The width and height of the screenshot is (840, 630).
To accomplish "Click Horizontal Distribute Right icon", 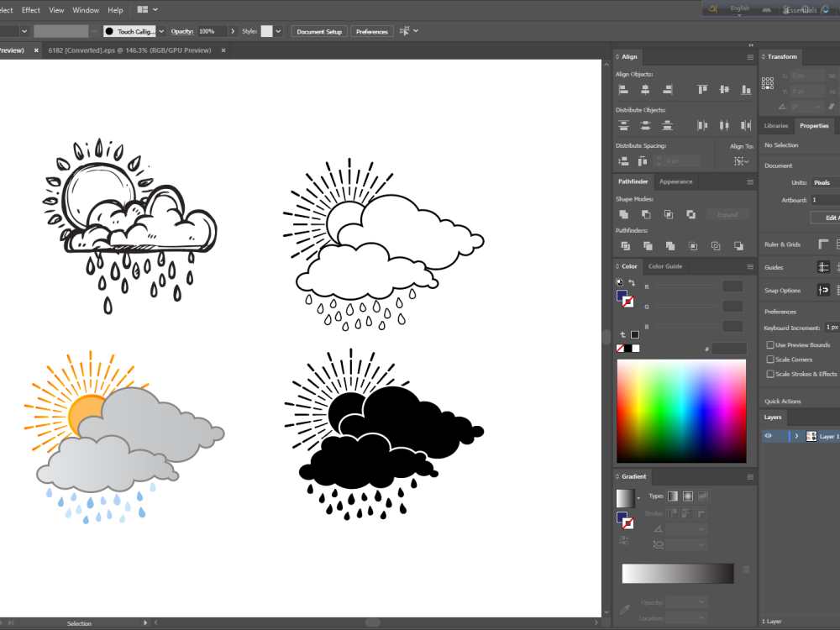I will coord(746,125).
